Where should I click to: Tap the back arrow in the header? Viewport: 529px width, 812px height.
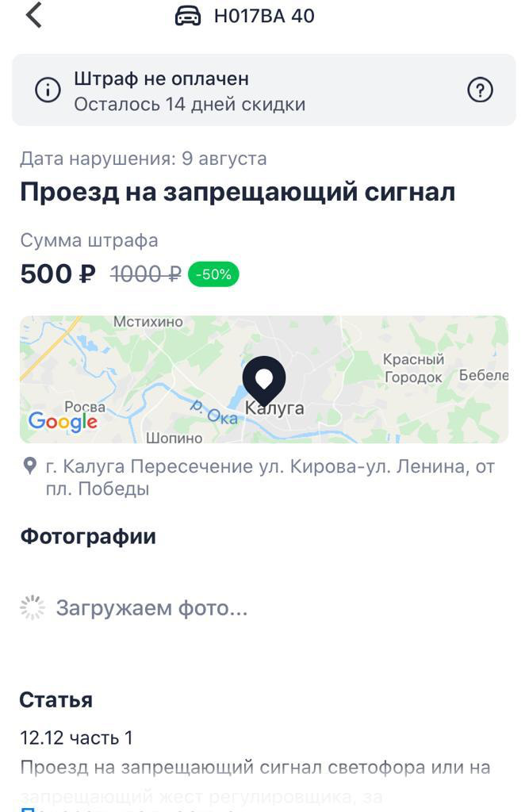pos(34,15)
